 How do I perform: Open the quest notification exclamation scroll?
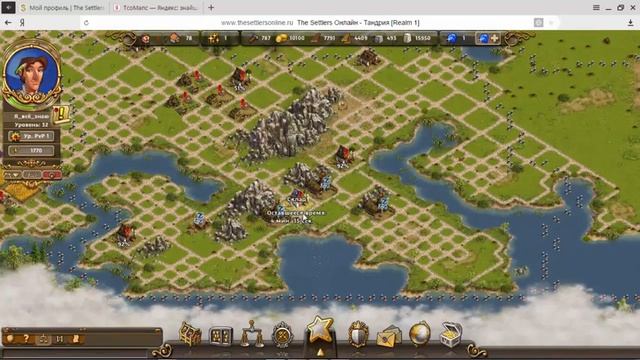[62, 115]
